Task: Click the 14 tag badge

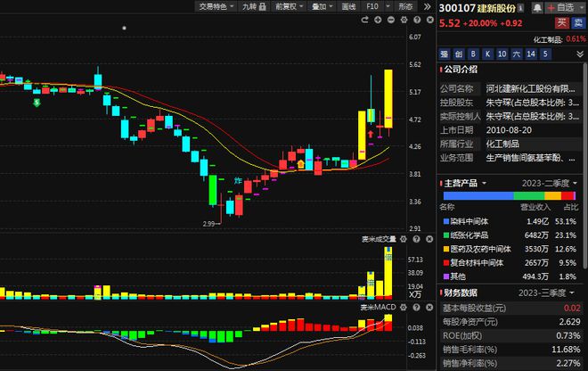Action: (x=531, y=54)
